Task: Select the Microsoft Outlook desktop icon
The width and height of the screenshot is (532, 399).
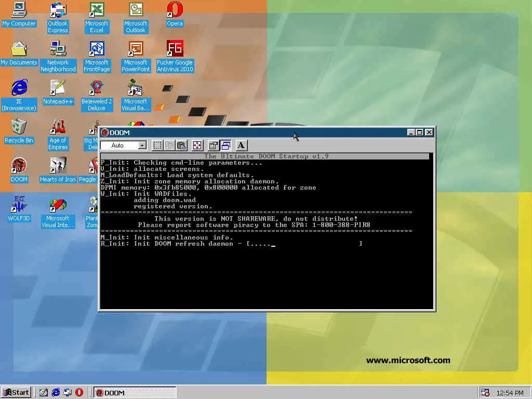Action: coord(136,18)
